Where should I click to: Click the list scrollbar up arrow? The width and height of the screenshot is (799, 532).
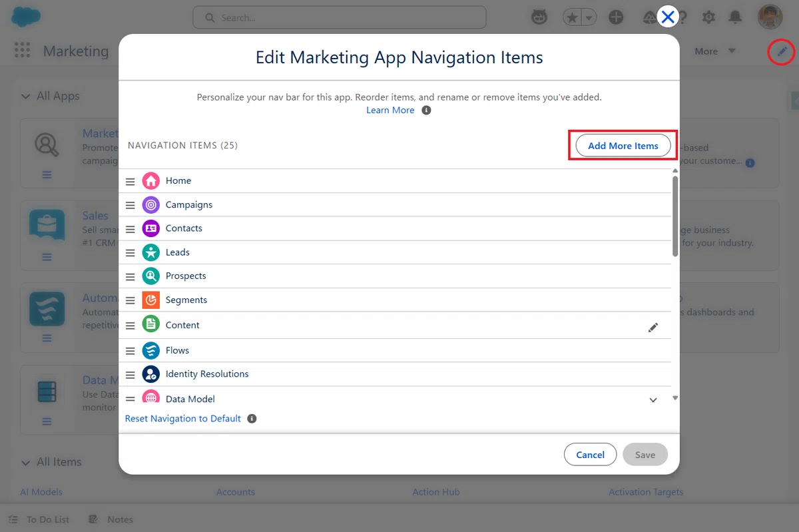pos(675,171)
